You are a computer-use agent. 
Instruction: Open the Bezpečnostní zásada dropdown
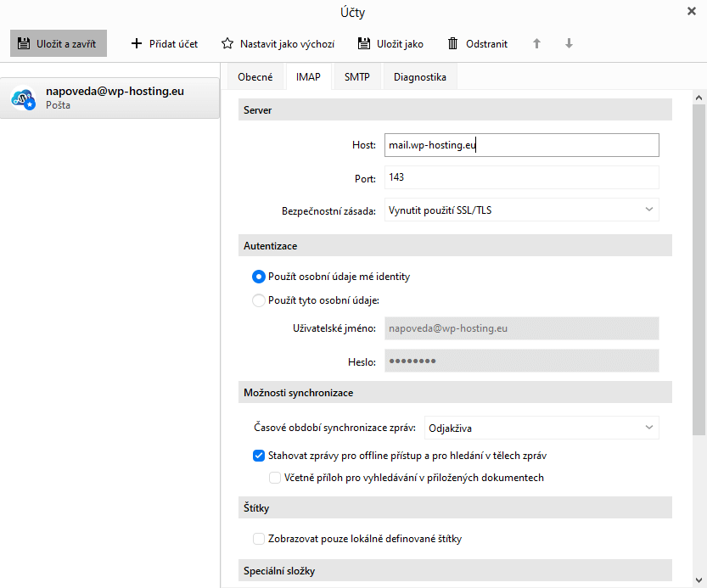(521, 210)
